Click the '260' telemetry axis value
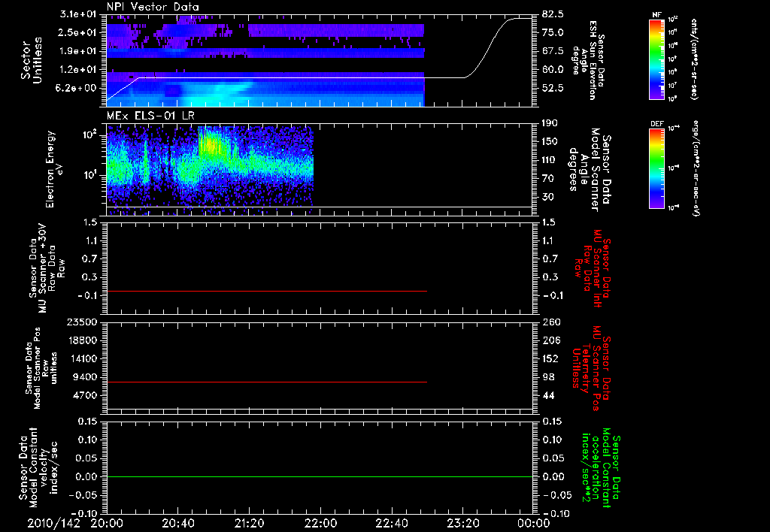This screenshot has width=770, height=532. (x=550, y=322)
